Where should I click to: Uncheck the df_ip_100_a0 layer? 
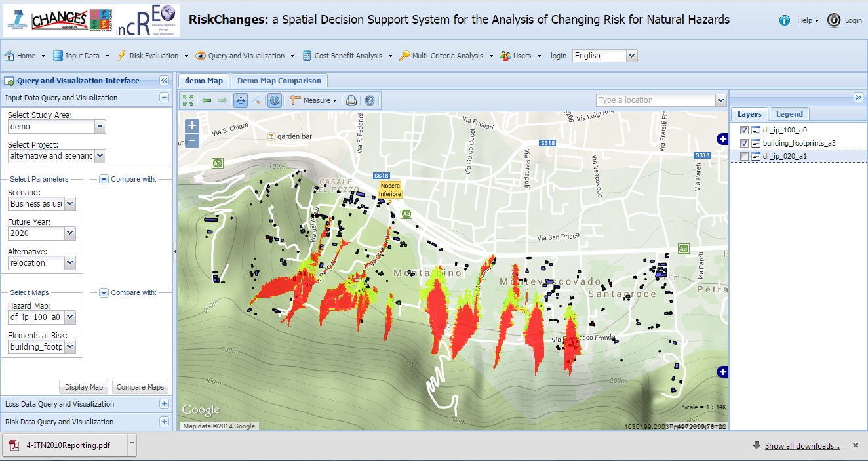pos(744,130)
